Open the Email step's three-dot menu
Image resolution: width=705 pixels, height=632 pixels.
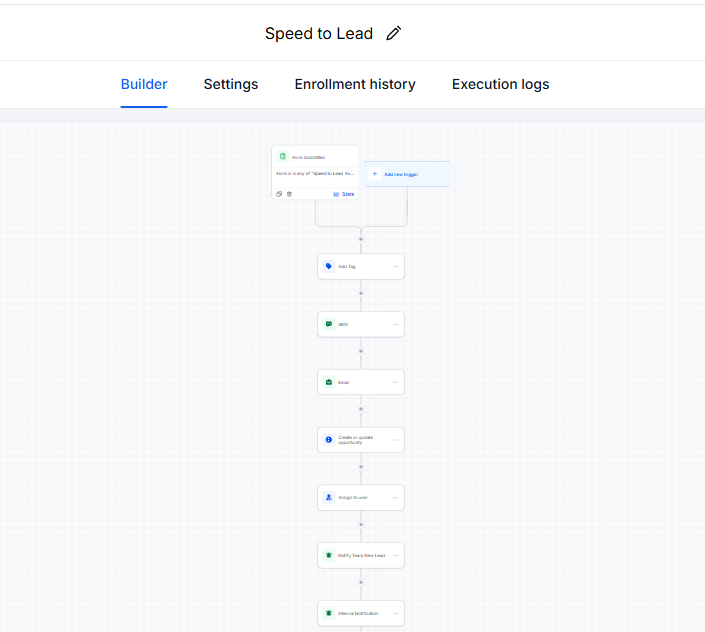[395, 382]
